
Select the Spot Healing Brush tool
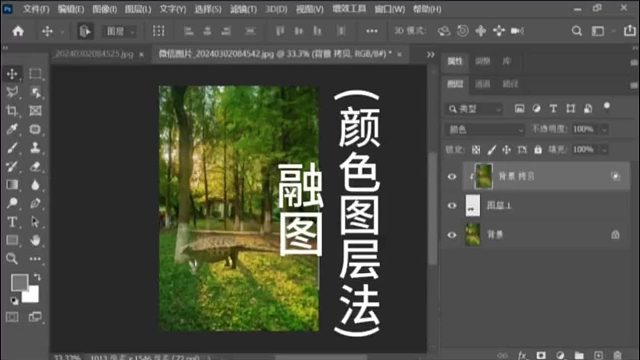(35, 129)
